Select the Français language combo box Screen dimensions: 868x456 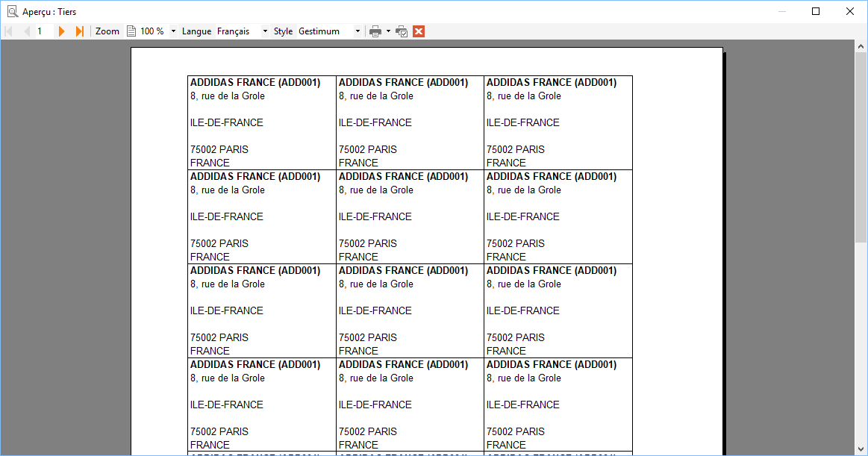pyautogui.click(x=243, y=31)
